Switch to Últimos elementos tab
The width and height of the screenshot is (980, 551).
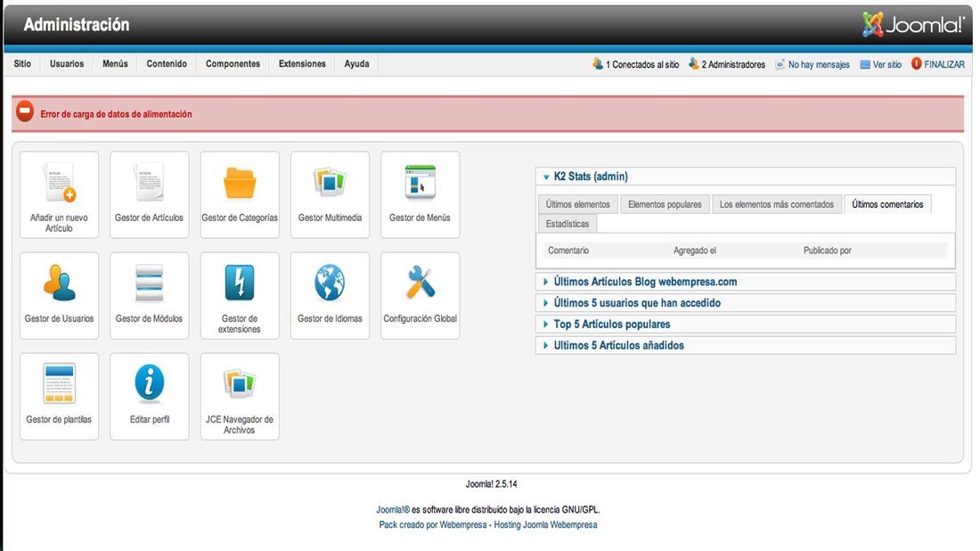[578, 204]
